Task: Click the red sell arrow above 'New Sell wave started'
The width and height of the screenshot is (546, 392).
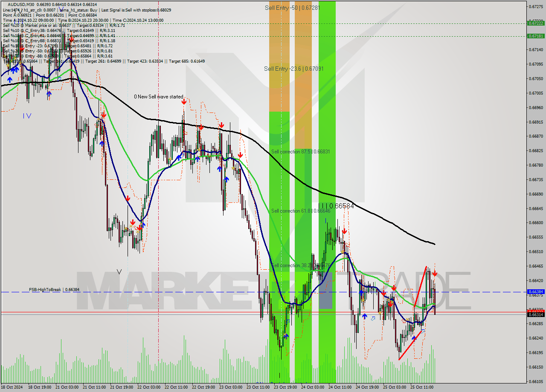Action: [183, 102]
